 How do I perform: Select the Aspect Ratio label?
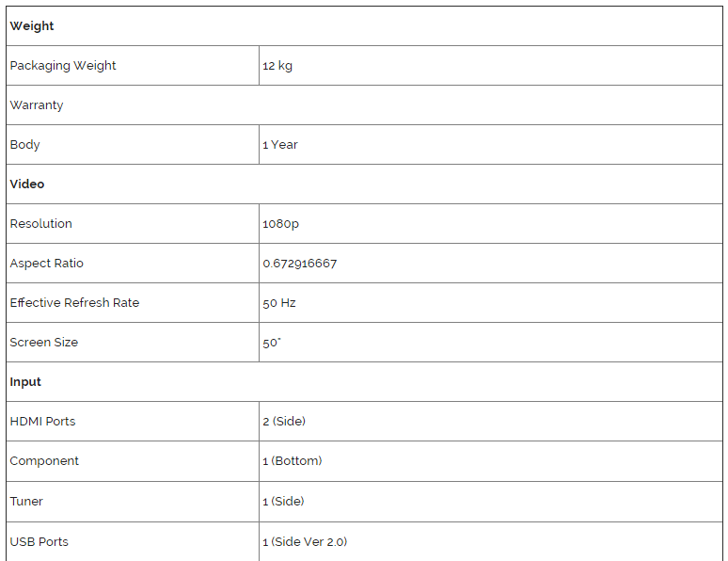pos(47,264)
